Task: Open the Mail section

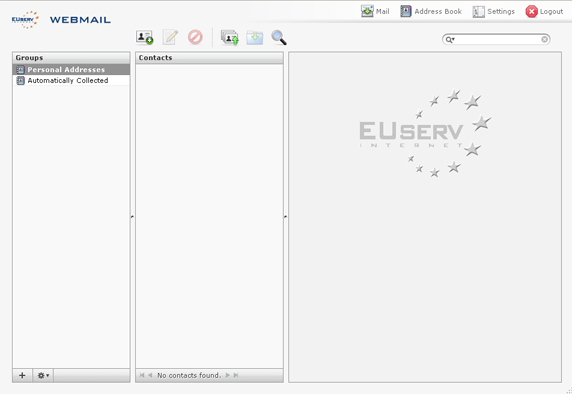Action: 375,11
